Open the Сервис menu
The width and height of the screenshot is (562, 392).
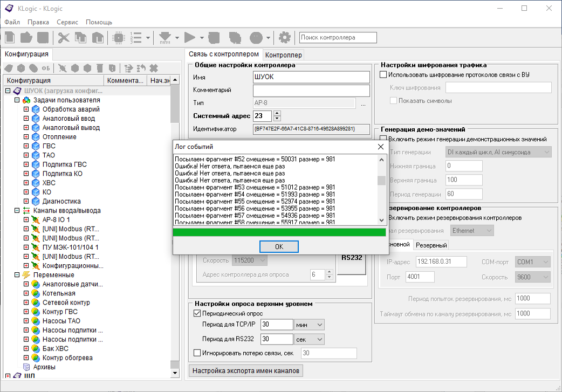click(67, 22)
